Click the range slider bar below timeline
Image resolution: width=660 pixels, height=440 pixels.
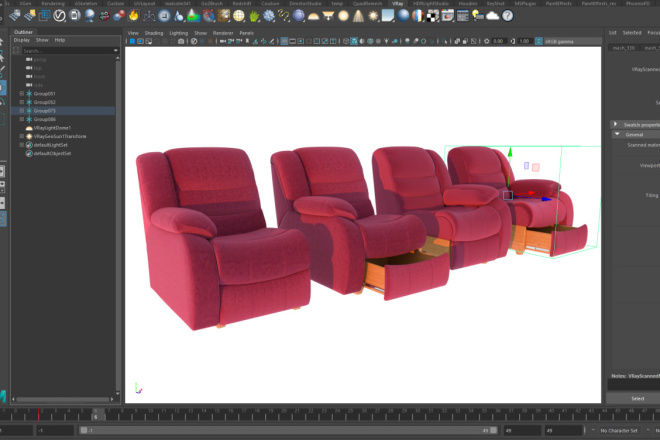point(288,430)
